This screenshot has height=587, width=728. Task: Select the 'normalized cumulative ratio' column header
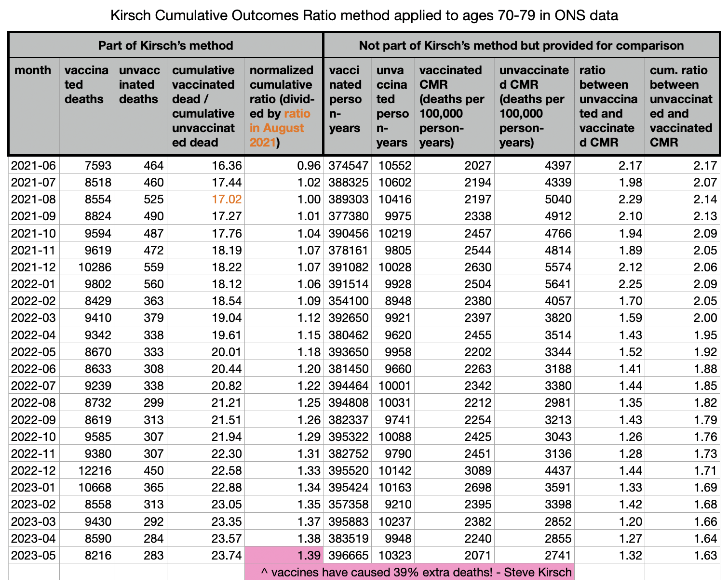[x=283, y=106]
